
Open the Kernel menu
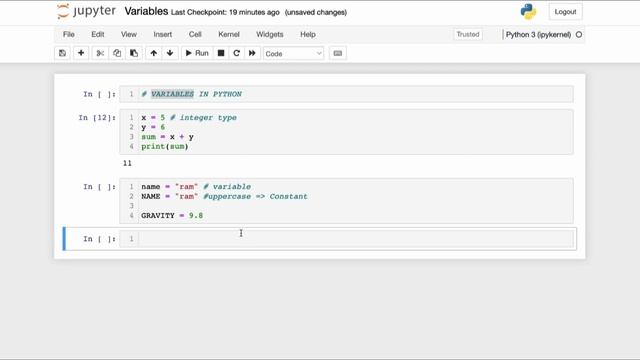[x=229, y=34]
